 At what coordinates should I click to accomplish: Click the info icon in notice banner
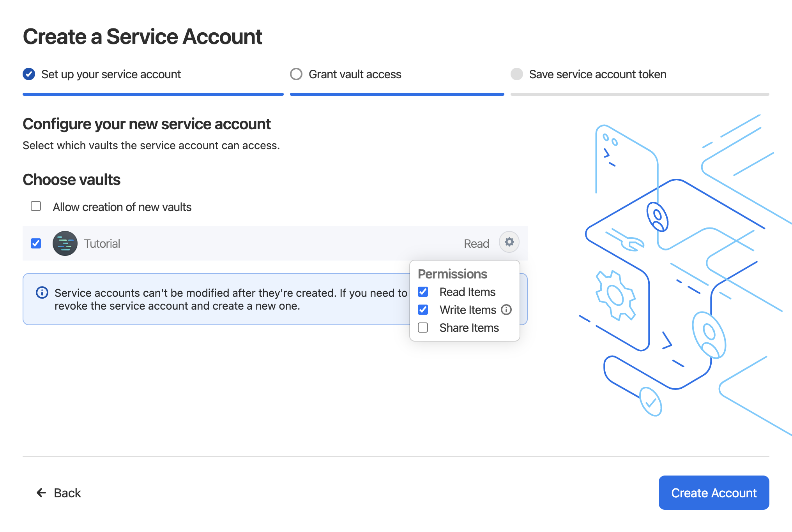(42, 292)
